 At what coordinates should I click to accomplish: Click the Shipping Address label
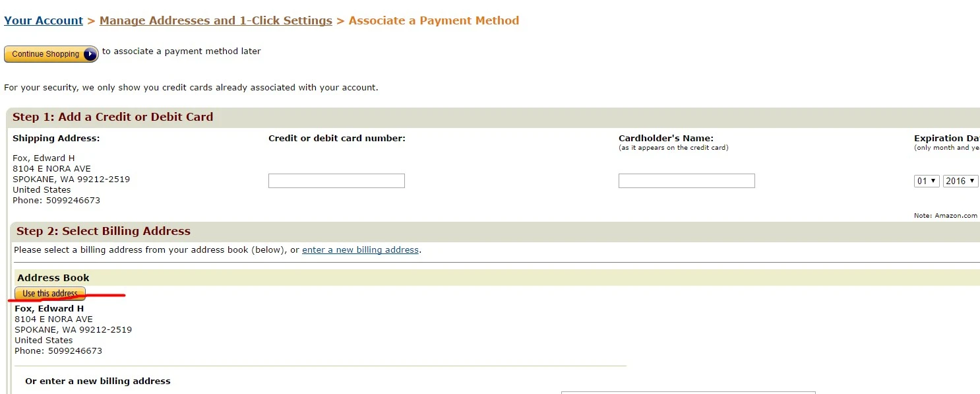(x=56, y=139)
